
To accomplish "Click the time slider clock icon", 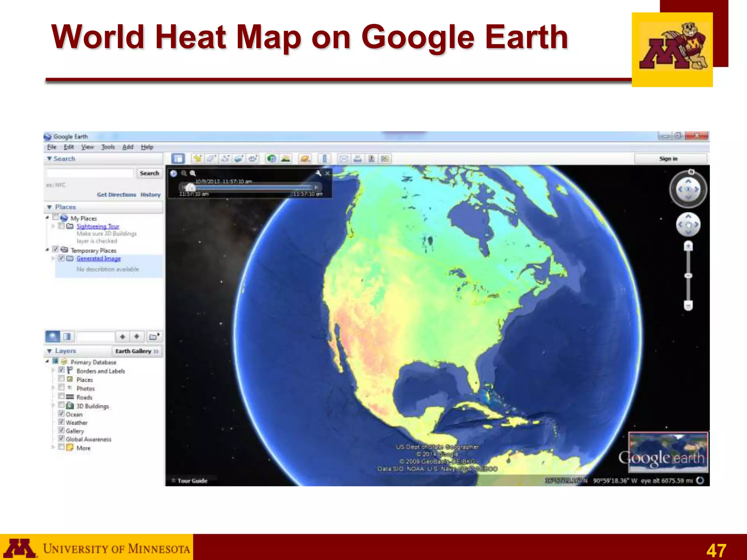I will tap(174, 174).
